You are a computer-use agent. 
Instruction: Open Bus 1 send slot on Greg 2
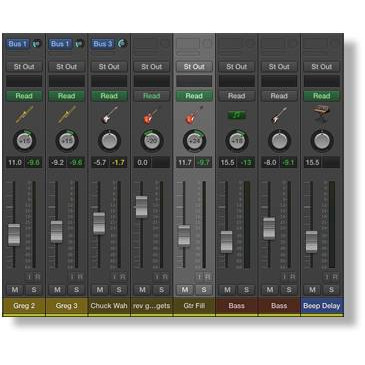[18, 44]
